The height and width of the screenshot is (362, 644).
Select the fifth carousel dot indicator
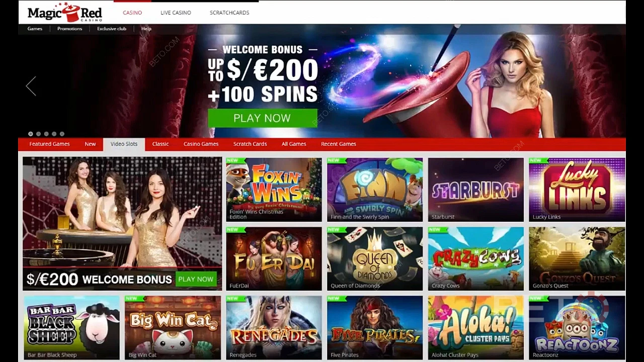coord(62,134)
